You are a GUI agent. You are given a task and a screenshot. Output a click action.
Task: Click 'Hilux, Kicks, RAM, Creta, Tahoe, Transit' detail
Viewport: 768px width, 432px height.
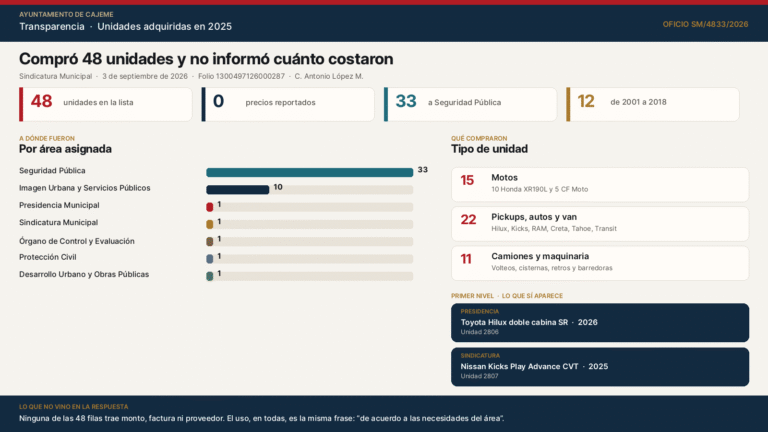click(554, 229)
